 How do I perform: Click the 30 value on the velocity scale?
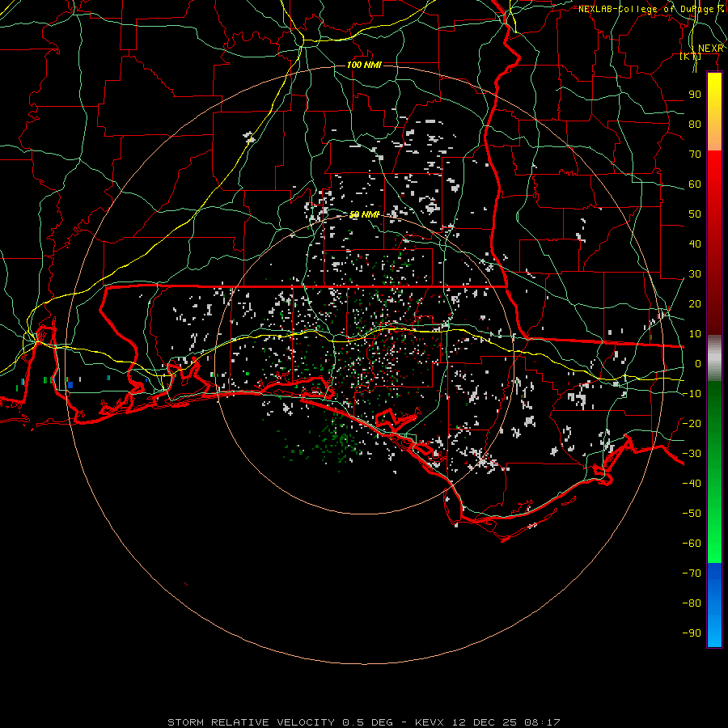tap(695, 274)
